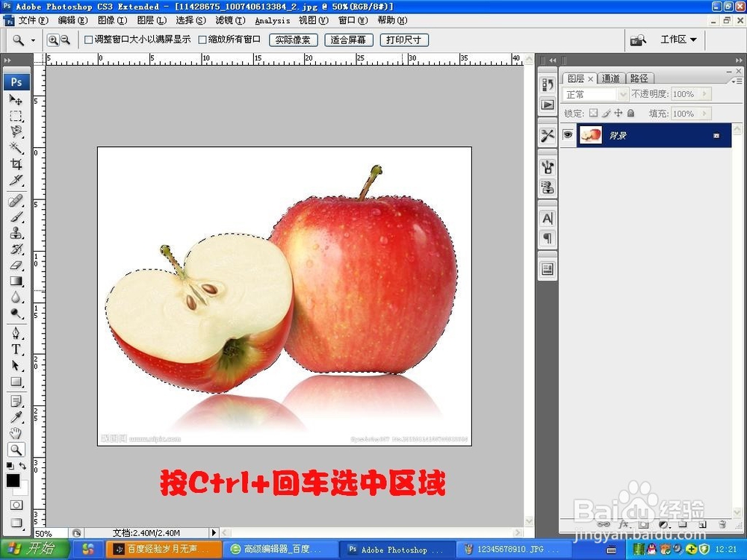Open the Layers panel flyout menu
747x560 pixels.
(737, 80)
